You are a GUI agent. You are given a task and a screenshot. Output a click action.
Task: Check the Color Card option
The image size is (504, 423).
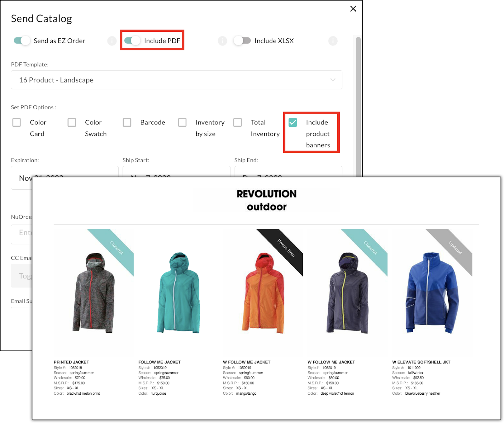(x=16, y=122)
